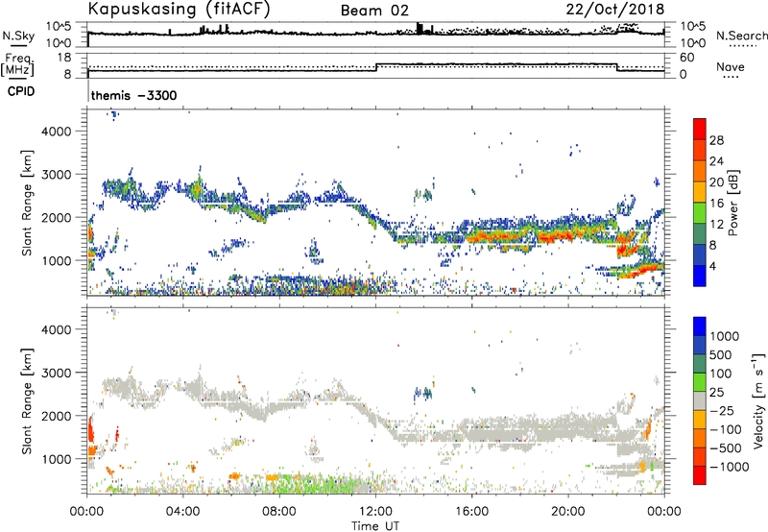
Task: Click the 'N.Search' legend label
Action: click(741, 36)
